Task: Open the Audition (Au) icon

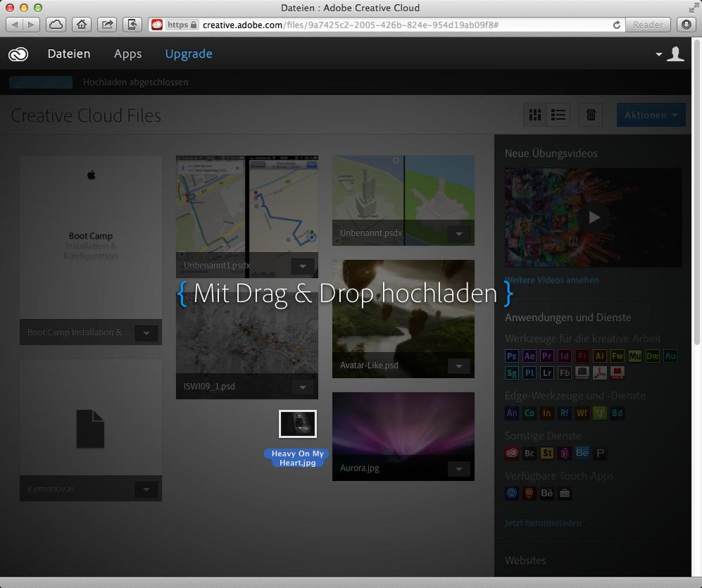Action: [x=670, y=356]
